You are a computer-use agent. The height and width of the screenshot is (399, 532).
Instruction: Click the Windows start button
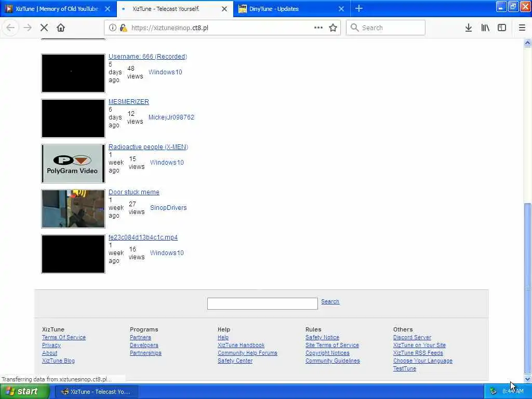tap(24, 392)
